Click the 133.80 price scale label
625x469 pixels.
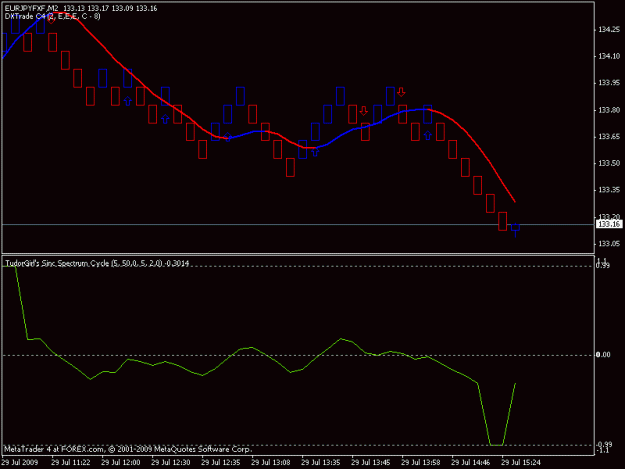click(x=609, y=110)
